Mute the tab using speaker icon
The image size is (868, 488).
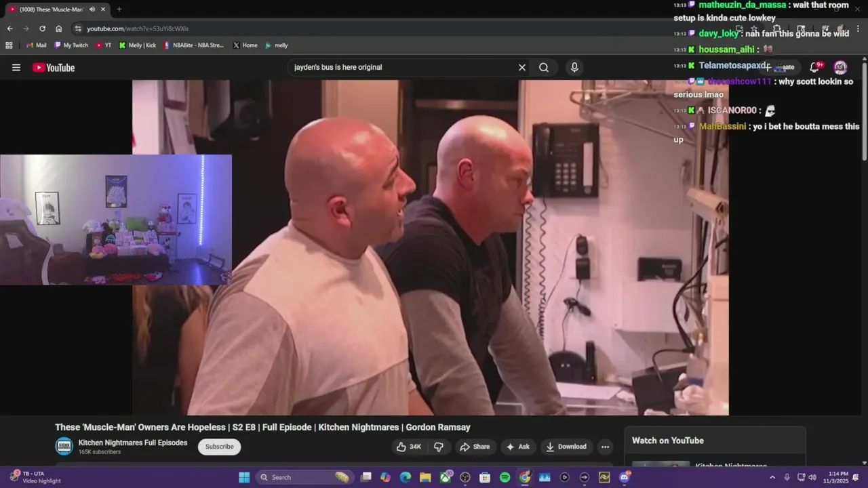pos(92,9)
